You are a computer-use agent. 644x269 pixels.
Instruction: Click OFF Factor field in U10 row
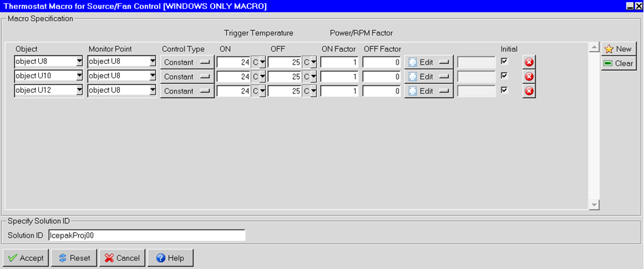382,77
